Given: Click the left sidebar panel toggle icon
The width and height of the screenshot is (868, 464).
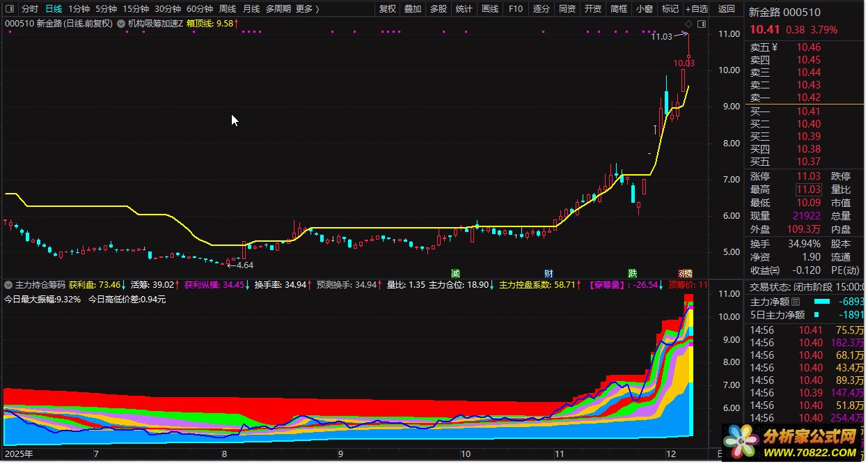Looking at the screenshot, I should click(x=9, y=9).
